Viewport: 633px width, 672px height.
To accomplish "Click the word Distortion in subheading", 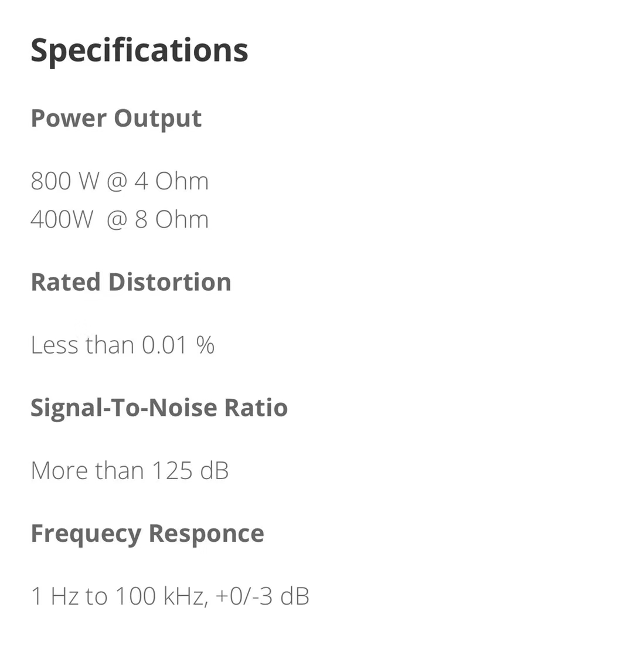I will point(170,282).
